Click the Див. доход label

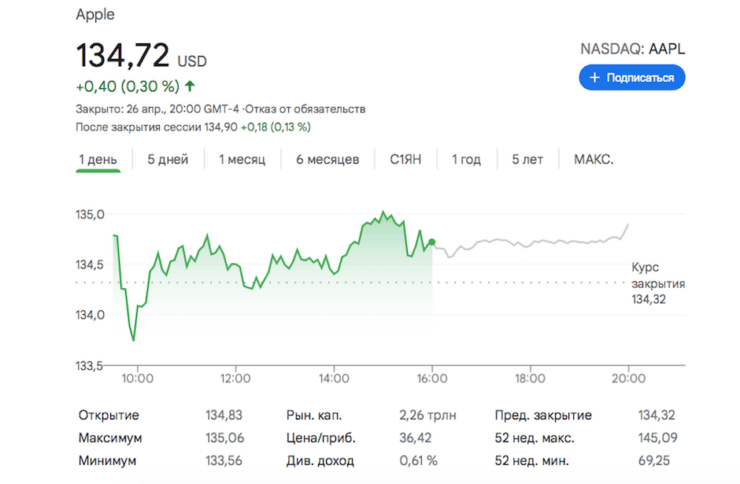(x=320, y=460)
